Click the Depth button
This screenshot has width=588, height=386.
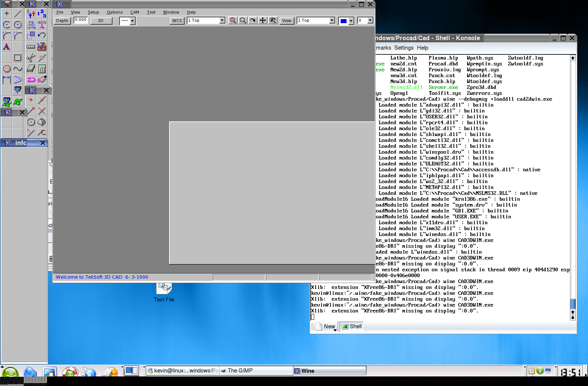62,21
